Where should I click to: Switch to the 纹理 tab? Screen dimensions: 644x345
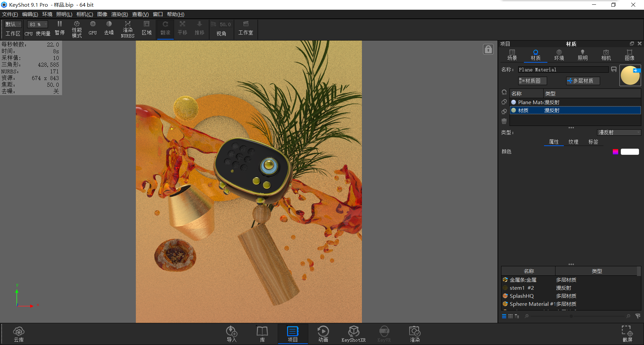[x=574, y=142]
